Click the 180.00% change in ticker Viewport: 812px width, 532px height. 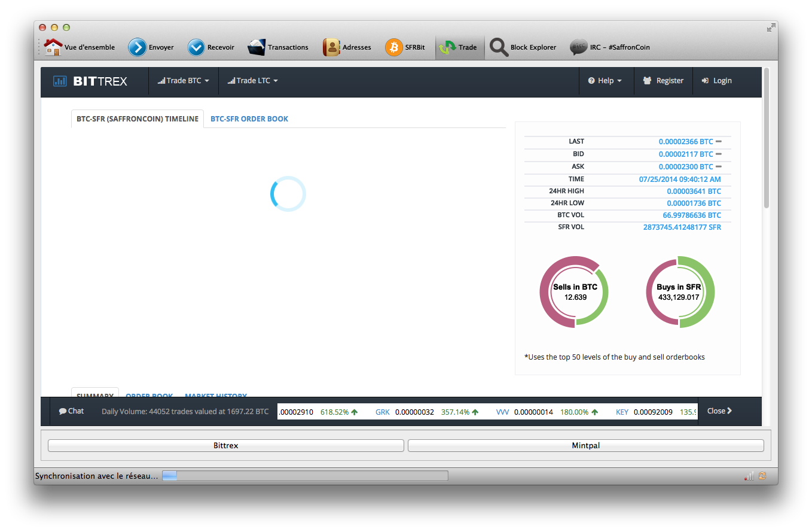574,412
